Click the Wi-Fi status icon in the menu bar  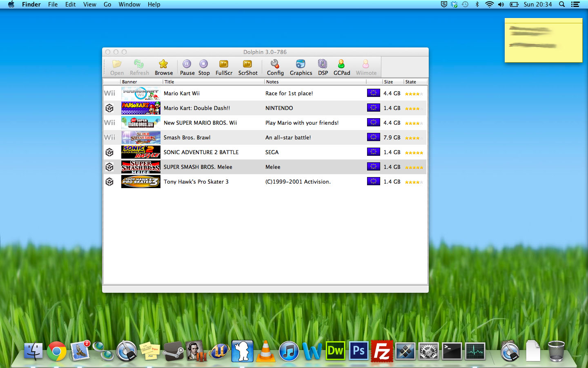pyautogui.click(x=489, y=4)
